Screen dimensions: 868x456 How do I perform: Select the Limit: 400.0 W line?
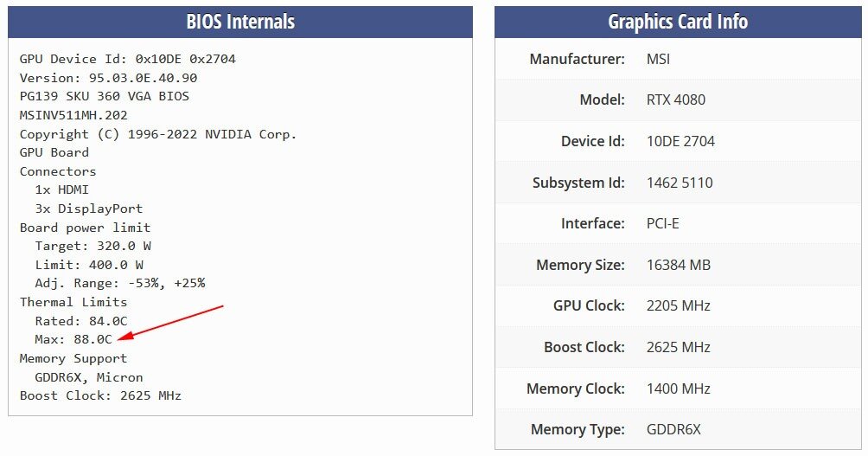pos(89,264)
